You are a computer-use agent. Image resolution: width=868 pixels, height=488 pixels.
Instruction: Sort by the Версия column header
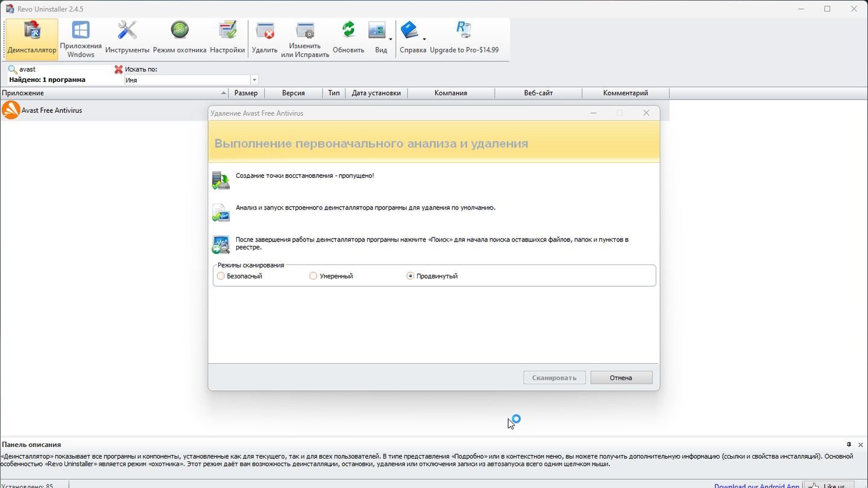pyautogui.click(x=294, y=93)
